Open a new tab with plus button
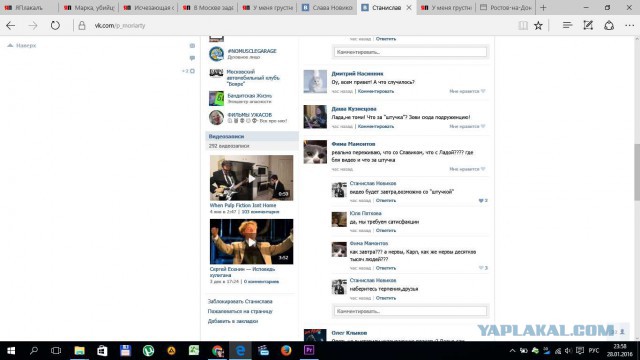Screen dimensions: 640x360 pyautogui.click(x=543, y=7)
